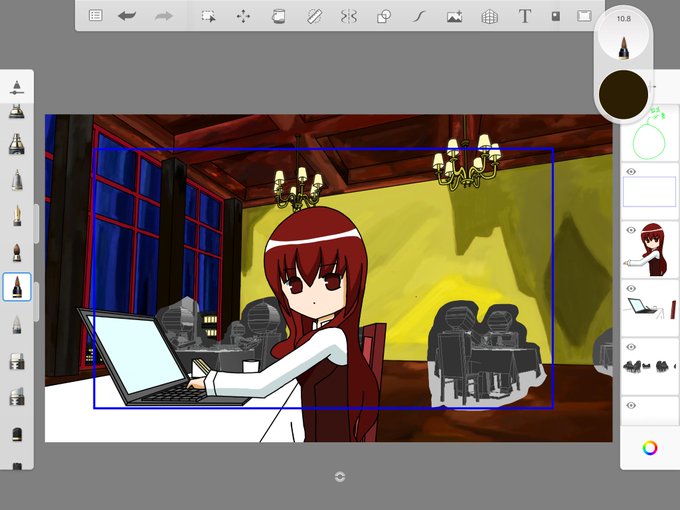Choose the faded grey pencil brush

(x=16, y=324)
